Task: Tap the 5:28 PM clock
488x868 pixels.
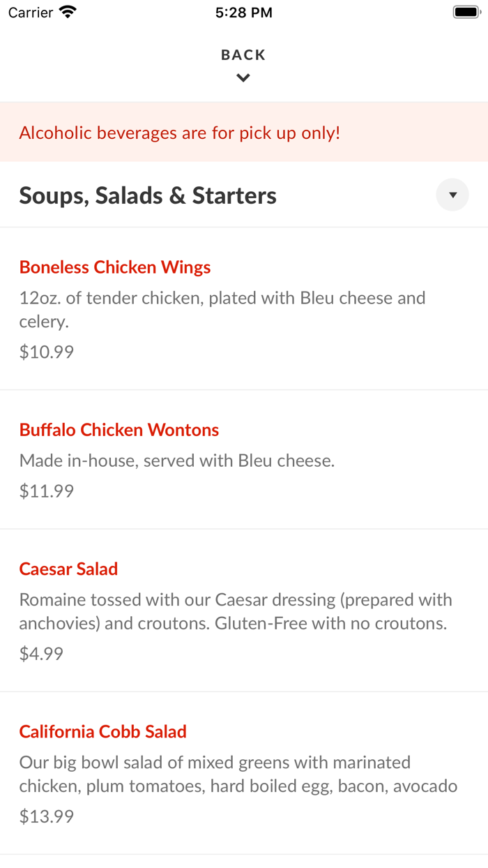Action: (x=244, y=13)
